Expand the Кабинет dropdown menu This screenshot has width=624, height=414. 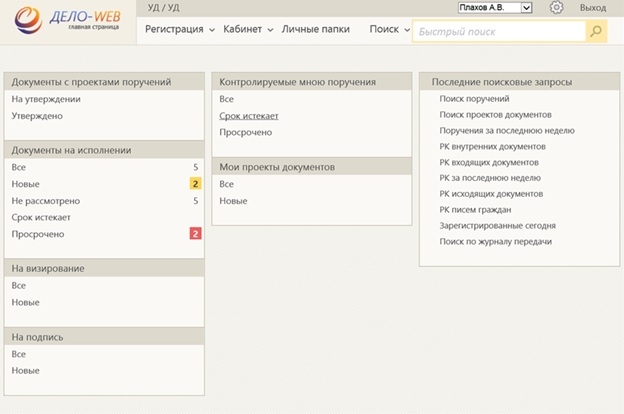point(248,30)
